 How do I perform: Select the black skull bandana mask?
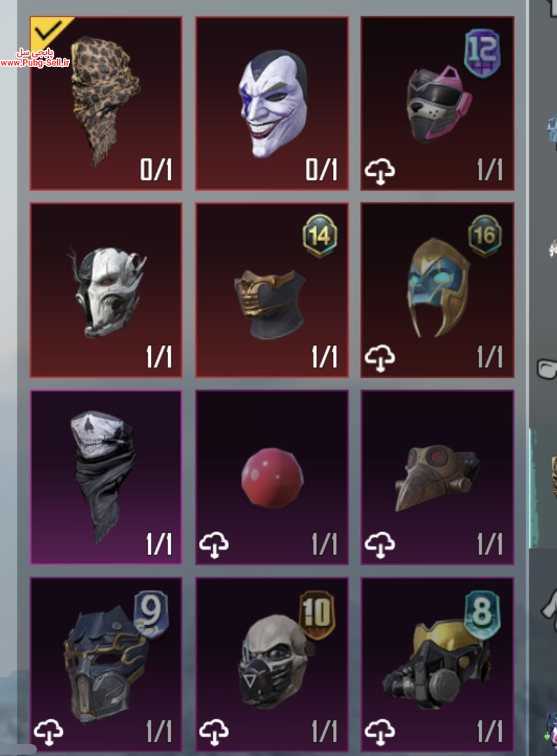(105, 477)
